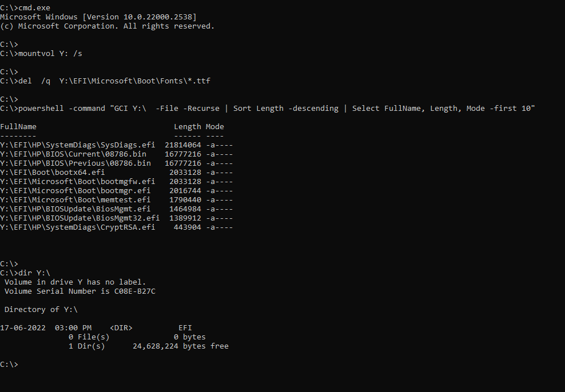565x392 pixels.
Task: Click the del /q Fonts\*.ttf command
Action: click(105, 81)
